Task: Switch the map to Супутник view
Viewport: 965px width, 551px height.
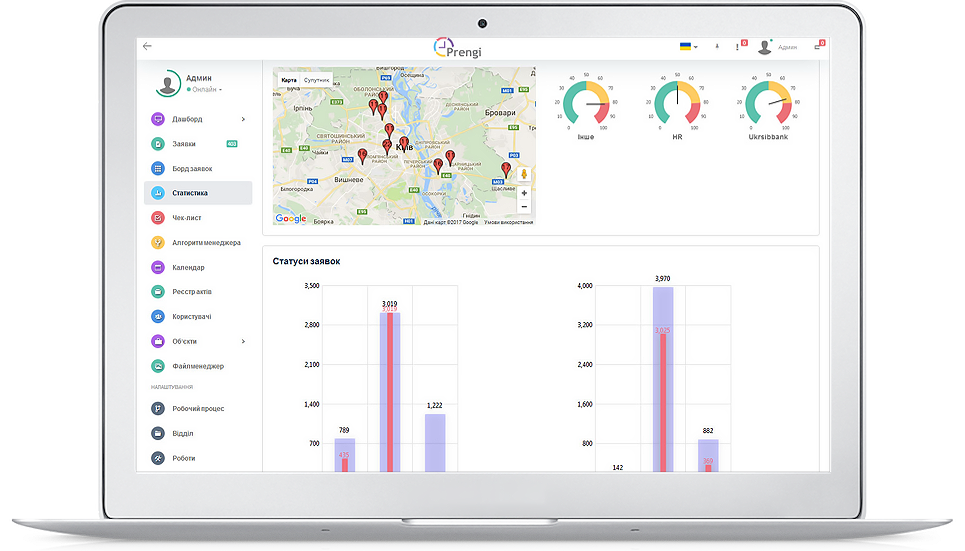Action: 316,79
